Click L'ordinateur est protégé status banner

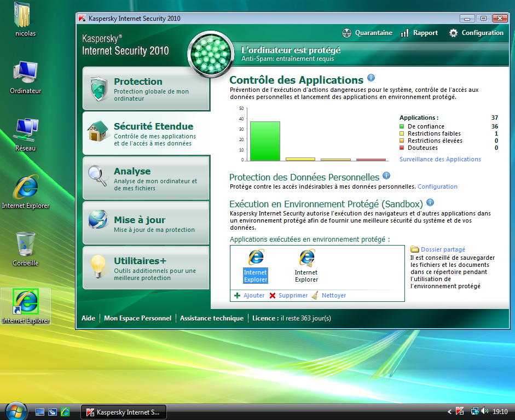pyautogui.click(x=291, y=50)
